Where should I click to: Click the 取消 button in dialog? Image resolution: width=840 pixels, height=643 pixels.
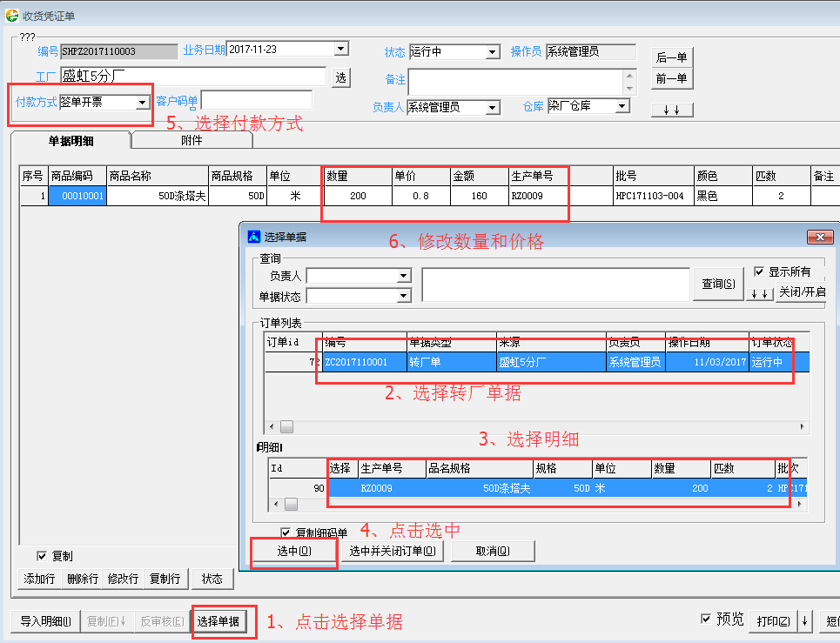point(493,551)
